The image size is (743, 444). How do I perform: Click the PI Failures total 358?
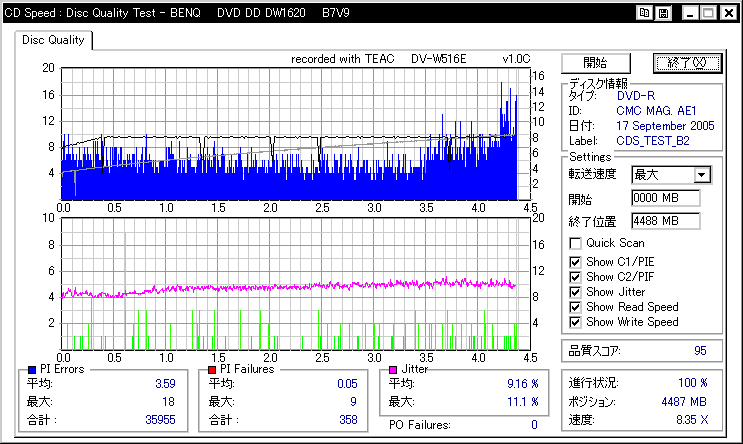pos(348,420)
